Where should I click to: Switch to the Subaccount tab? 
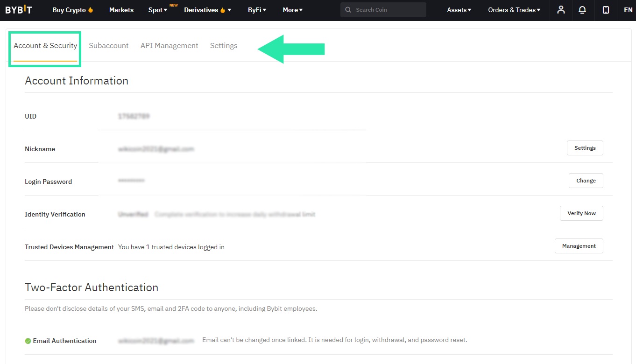point(109,46)
